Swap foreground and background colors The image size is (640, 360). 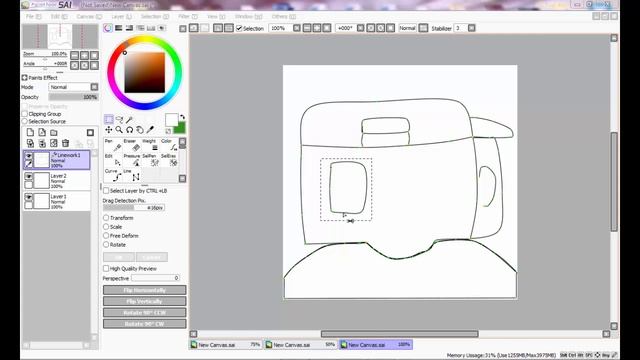point(182,117)
